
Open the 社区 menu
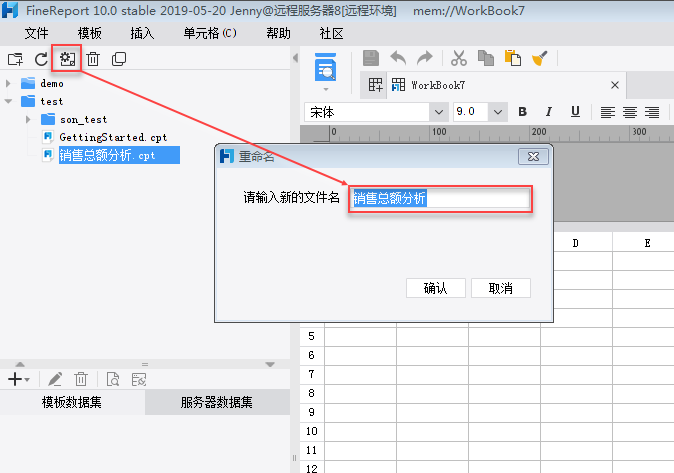[x=331, y=34]
